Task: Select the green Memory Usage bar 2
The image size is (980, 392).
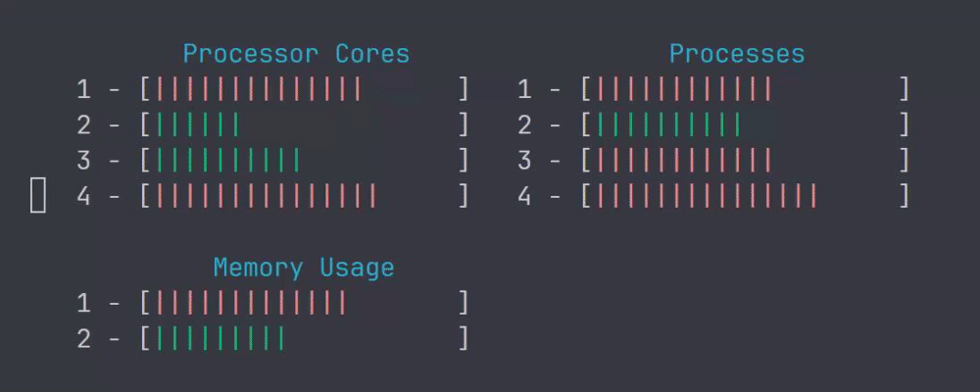Action: 220,339
